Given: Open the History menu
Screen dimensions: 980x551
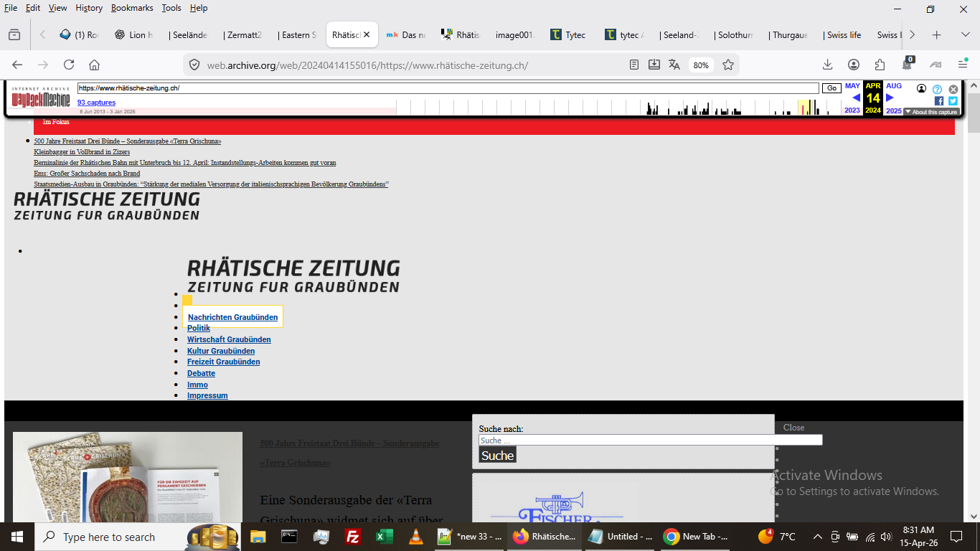Looking at the screenshot, I should pyautogui.click(x=89, y=8).
